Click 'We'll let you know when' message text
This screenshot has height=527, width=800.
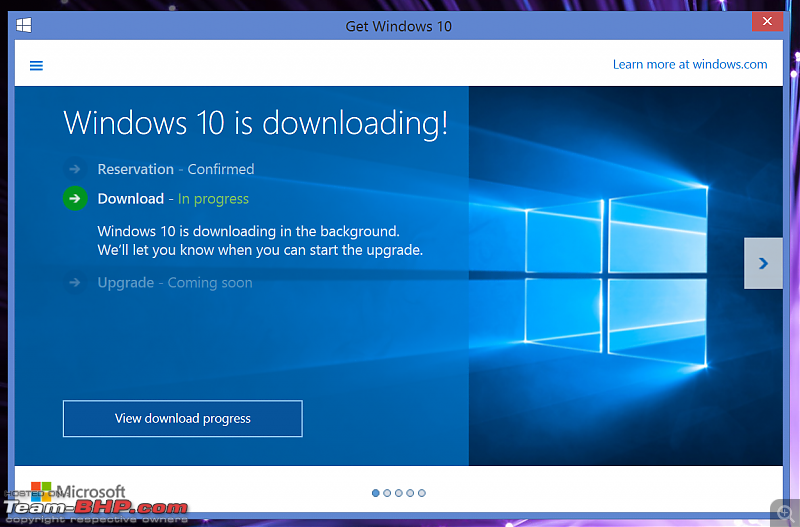point(260,250)
